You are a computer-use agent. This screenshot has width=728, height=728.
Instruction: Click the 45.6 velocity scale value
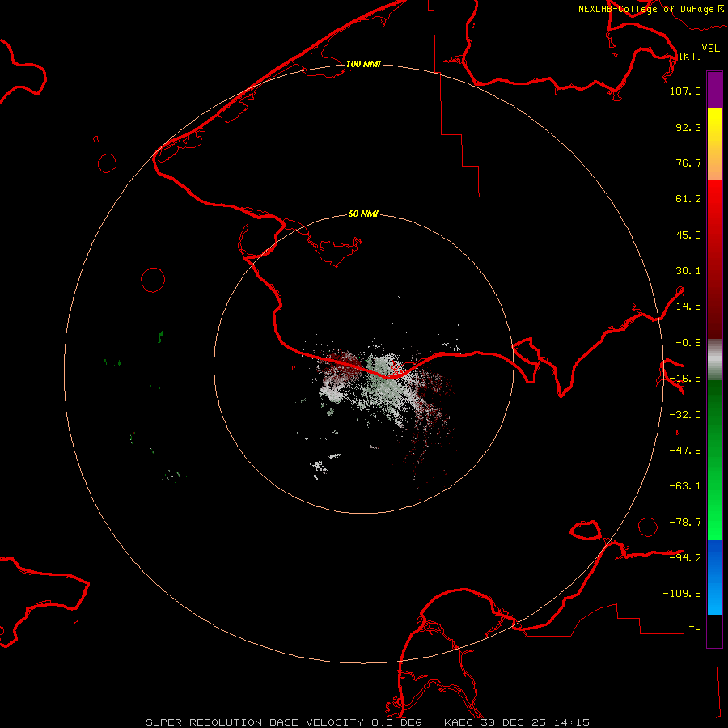(x=688, y=235)
